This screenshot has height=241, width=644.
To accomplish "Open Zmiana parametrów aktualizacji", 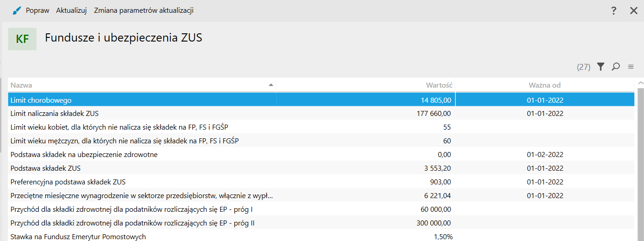I will coord(144,10).
